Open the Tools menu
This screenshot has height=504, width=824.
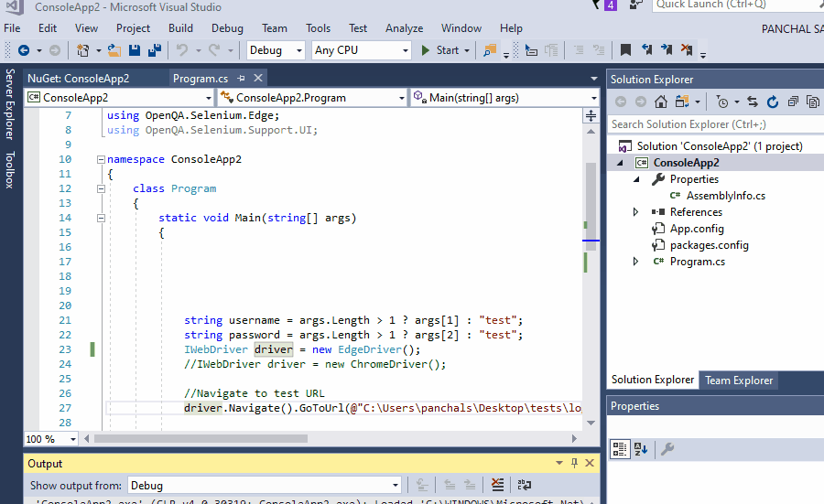318,28
